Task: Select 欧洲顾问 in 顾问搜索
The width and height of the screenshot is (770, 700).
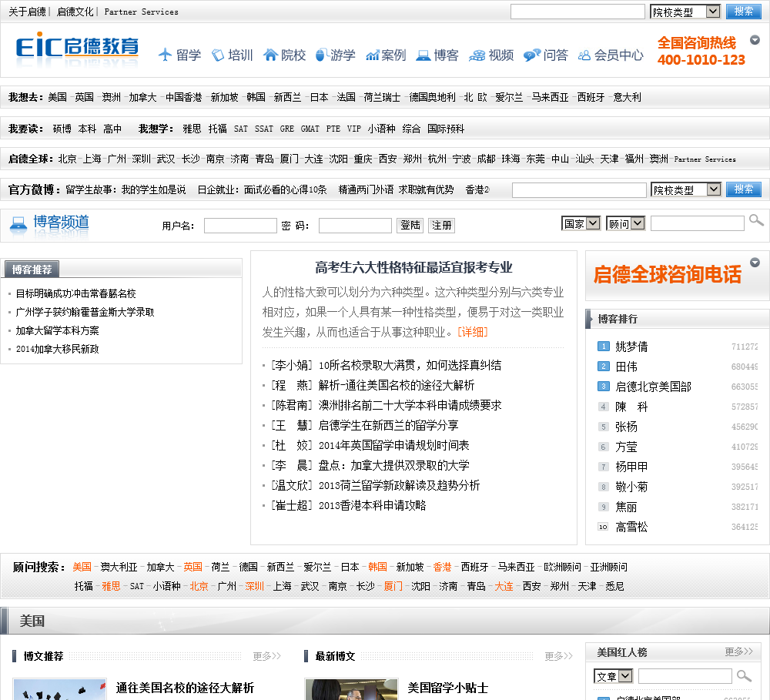Action: tap(562, 567)
